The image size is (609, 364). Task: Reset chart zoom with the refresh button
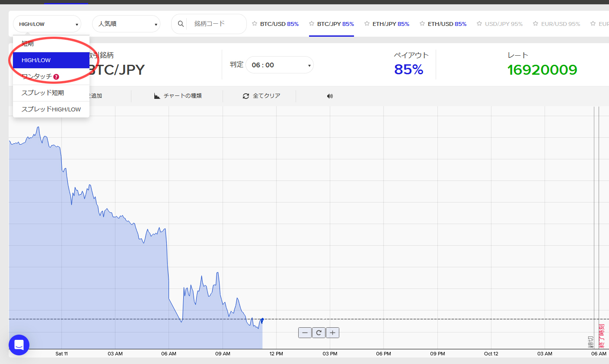pyautogui.click(x=319, y=332)
